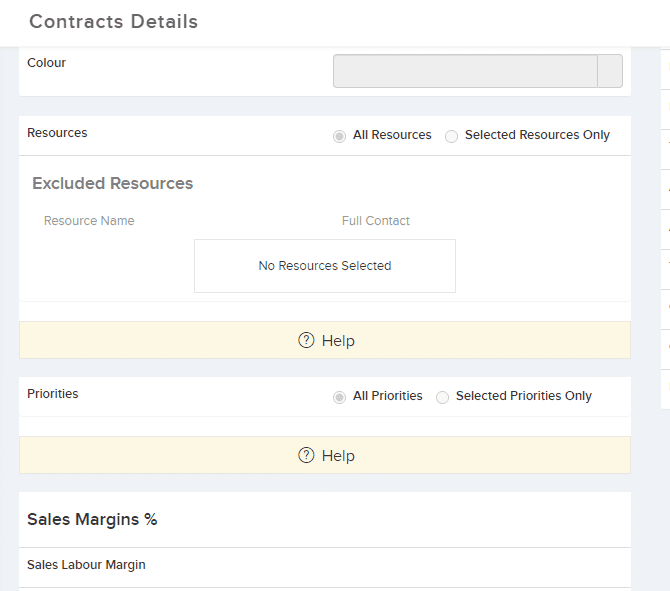
Task: Click the question mark icon below Priorities
Action: coord(306,455)
